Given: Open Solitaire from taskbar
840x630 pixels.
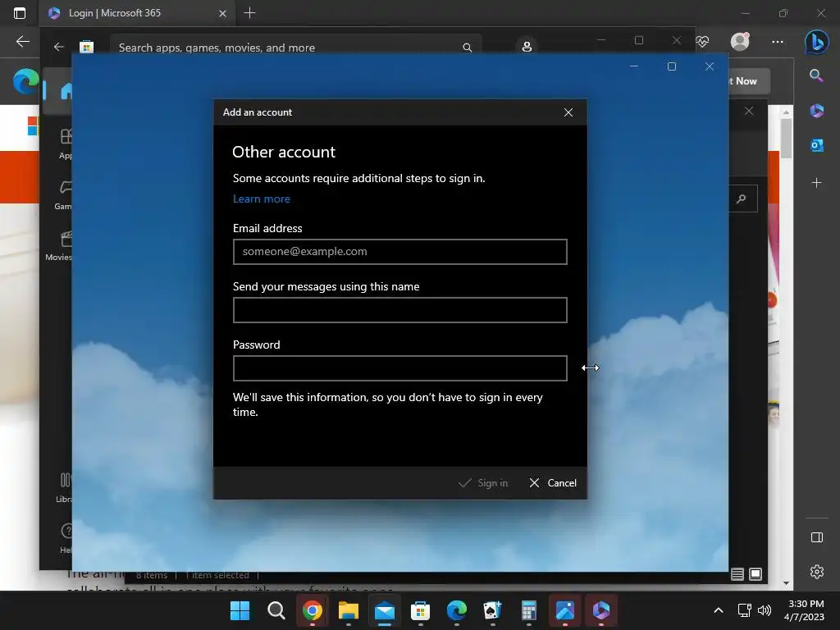Looking at the screenshot, I should [492, 610].
